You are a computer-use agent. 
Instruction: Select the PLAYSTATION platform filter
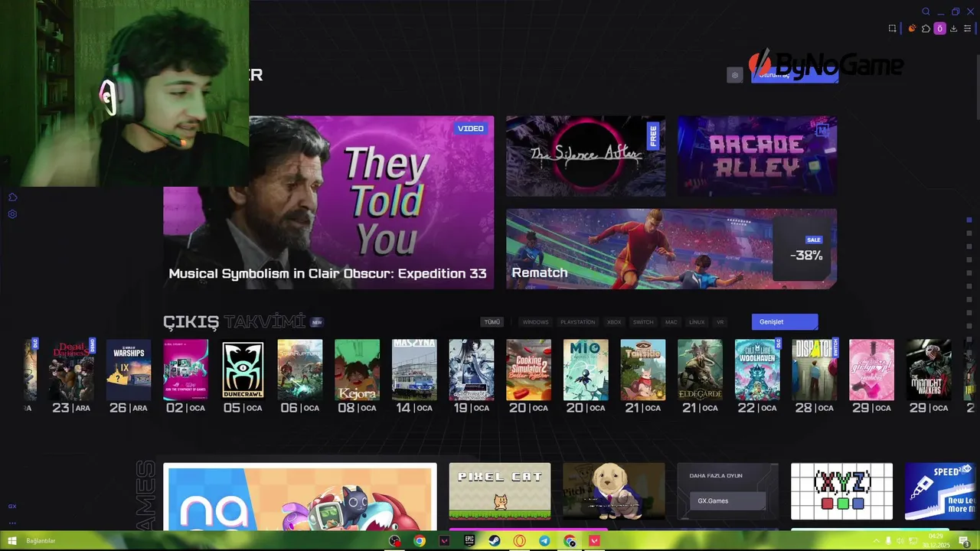577,322
